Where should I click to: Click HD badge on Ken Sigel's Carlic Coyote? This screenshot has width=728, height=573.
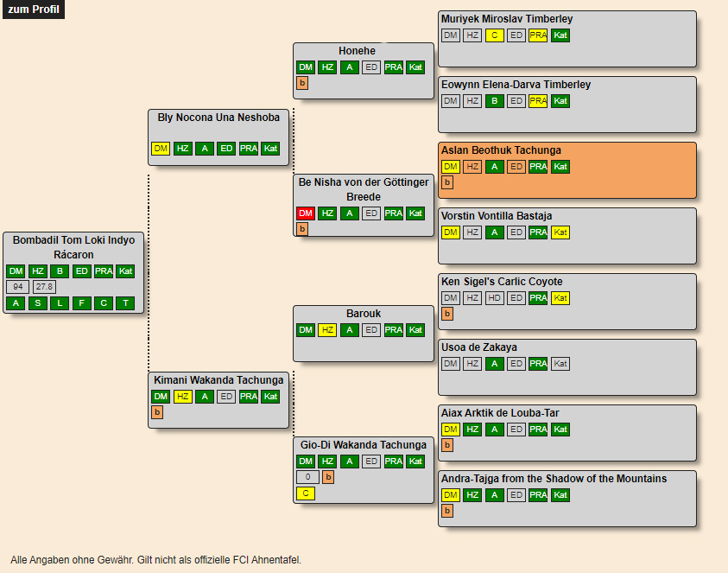[x=494, y=298]
